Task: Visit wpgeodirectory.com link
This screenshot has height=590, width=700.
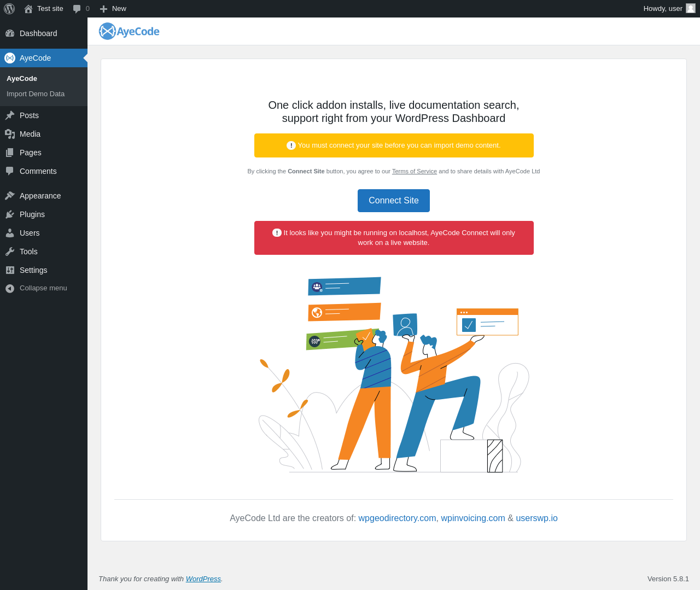Action: tap(397, 518)
